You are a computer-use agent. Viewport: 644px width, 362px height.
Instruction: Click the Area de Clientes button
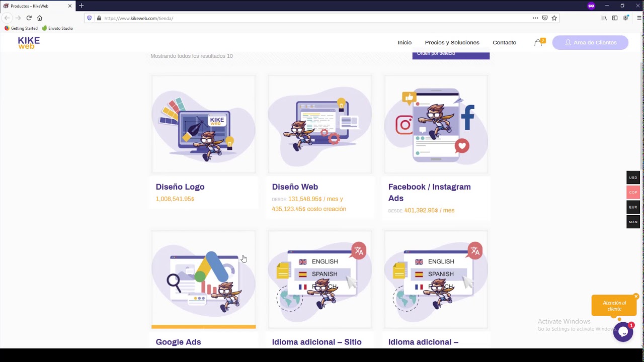point(590,43)
